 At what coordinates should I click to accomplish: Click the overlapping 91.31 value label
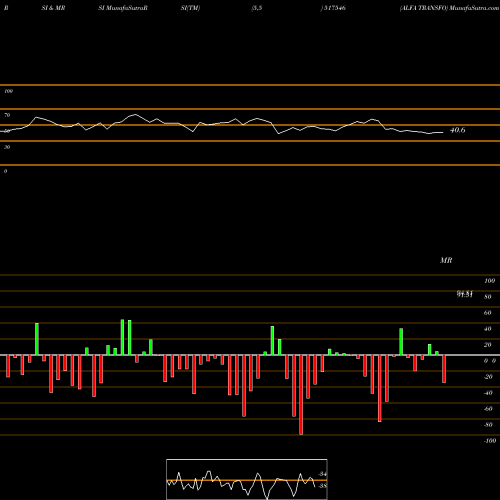click(465, 294)
